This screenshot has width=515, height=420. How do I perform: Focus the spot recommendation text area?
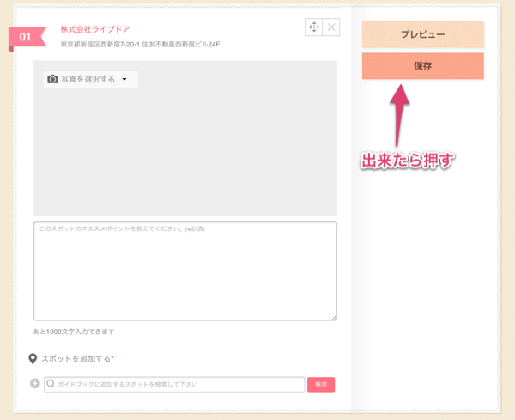pos(185,271)
